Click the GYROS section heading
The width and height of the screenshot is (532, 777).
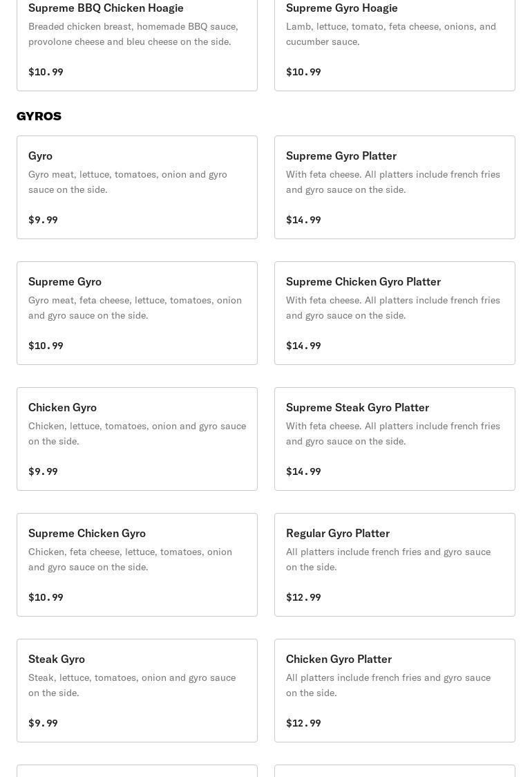coord(39,116)
